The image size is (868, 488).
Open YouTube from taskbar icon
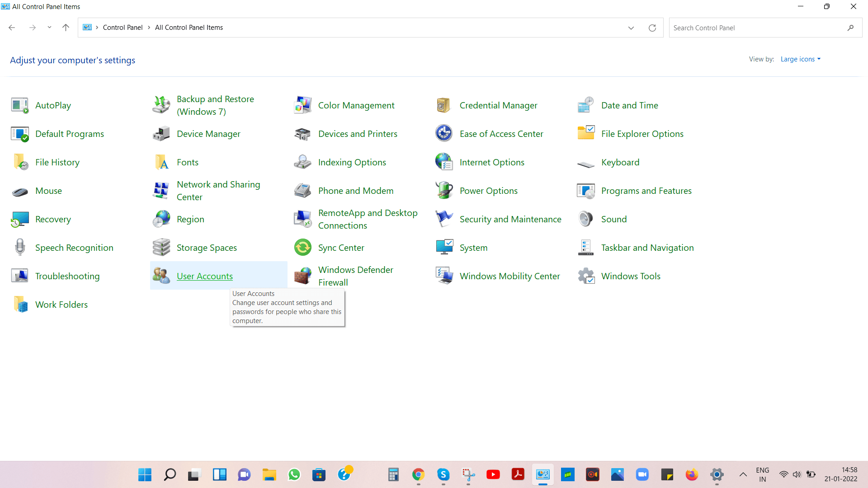tap(493, 475)
